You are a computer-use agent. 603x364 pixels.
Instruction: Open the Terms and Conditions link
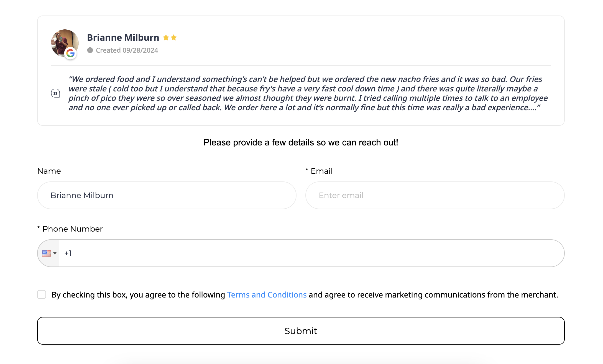tap(267, 295)
